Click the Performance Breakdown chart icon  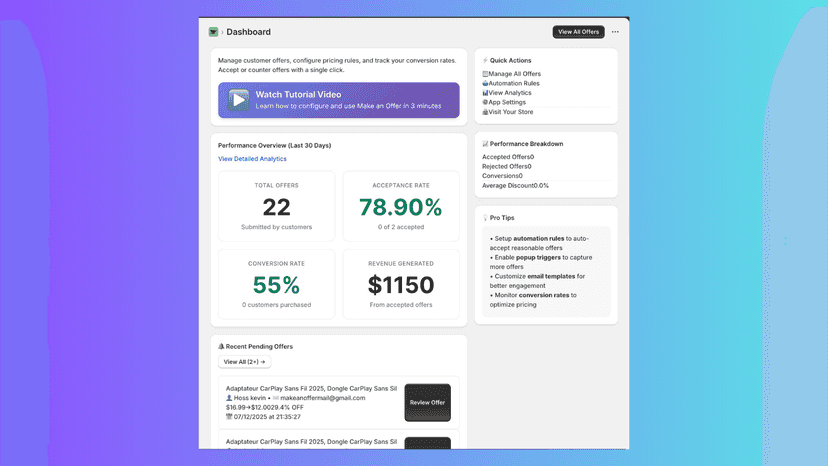click(x=485, y=144)
